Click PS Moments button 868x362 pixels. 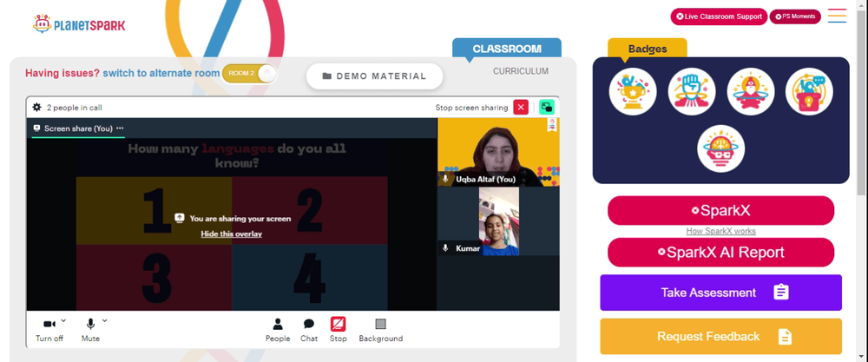(795, 16)
